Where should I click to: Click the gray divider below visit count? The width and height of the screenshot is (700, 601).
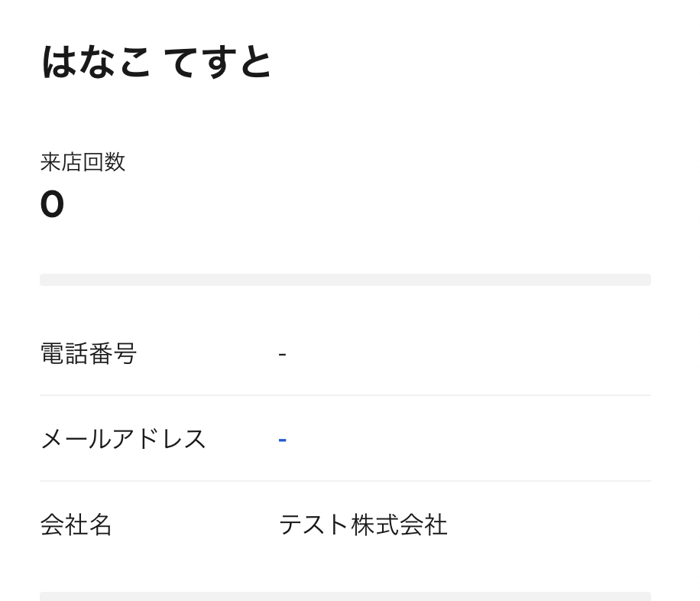[345, 280]
